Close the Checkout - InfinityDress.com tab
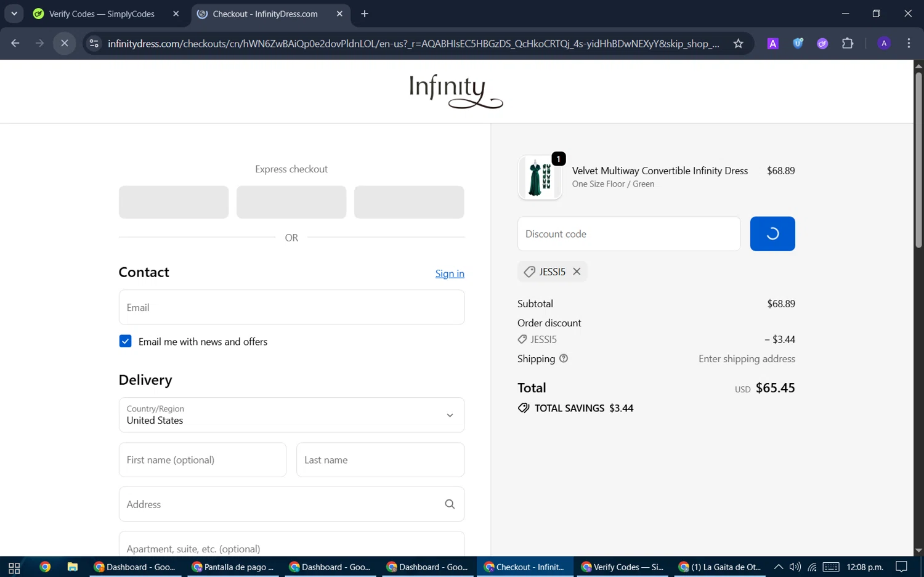The height and width of the screenshot is (577, 924). 339,14
